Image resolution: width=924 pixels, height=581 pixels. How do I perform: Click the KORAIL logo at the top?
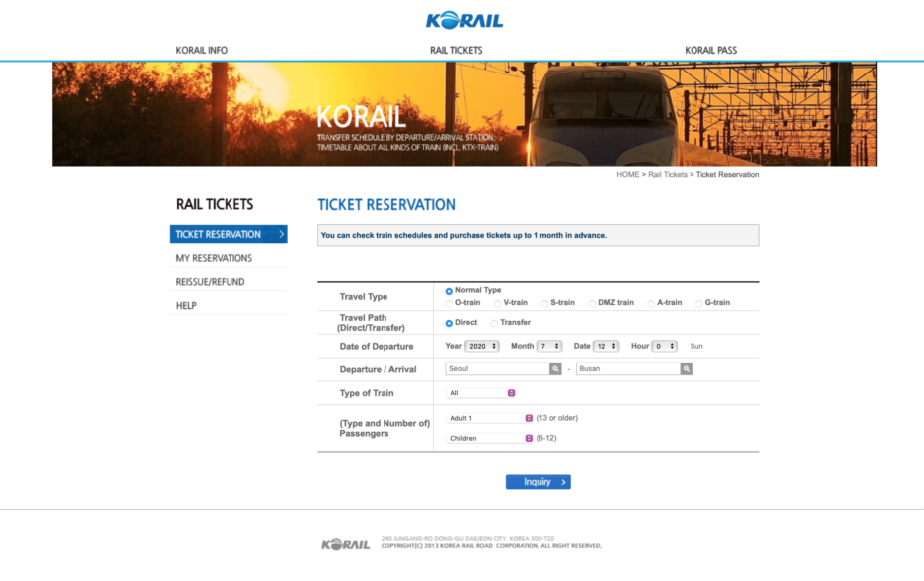point(462,20)
